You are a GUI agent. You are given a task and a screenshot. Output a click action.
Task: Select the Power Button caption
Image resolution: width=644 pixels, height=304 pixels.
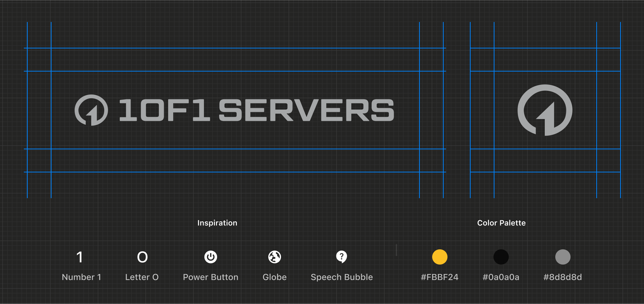pyautogui.click(x=211, y=277)
